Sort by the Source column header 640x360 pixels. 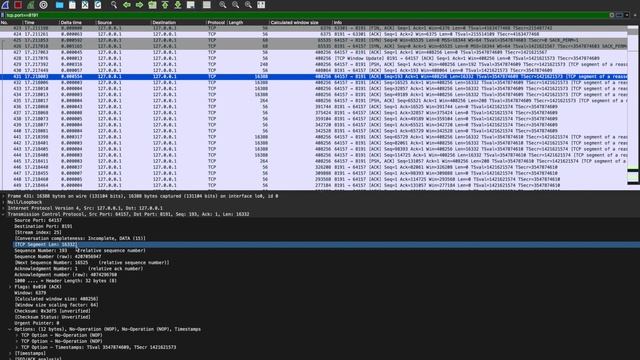point(123,22)
